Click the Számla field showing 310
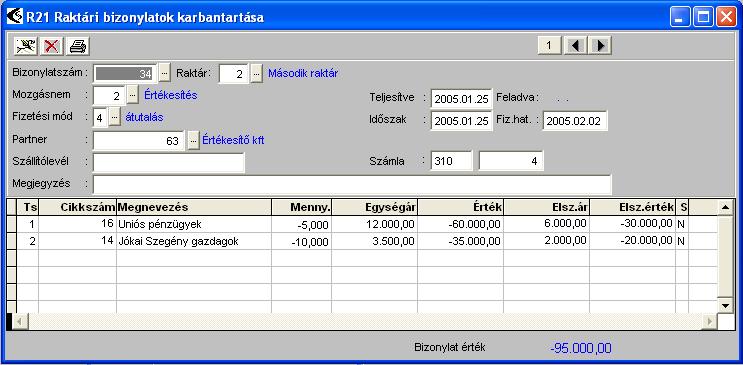 pyautogui.click(x=452, y=161)
